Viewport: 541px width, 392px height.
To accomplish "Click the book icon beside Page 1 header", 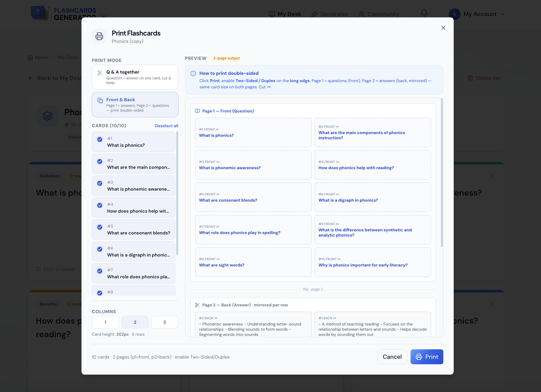I will [197, 111].
